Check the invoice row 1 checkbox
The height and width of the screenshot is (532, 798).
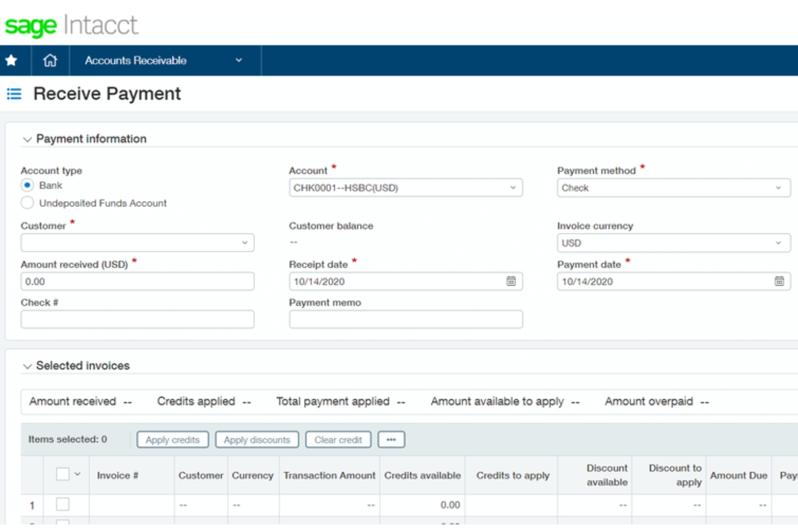tap(63, 504)
